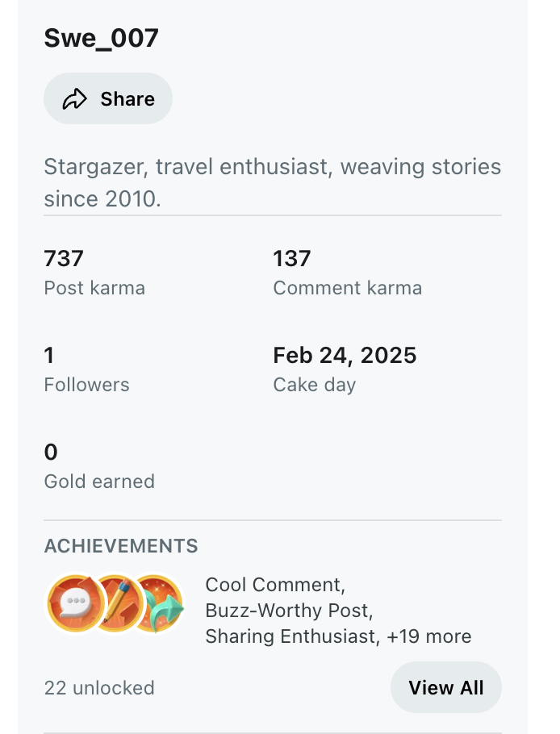Click the Feb 24, 2025 cake day date
Image resolution: width=560 pixels, height=734 pixels.
coord(345,355)
